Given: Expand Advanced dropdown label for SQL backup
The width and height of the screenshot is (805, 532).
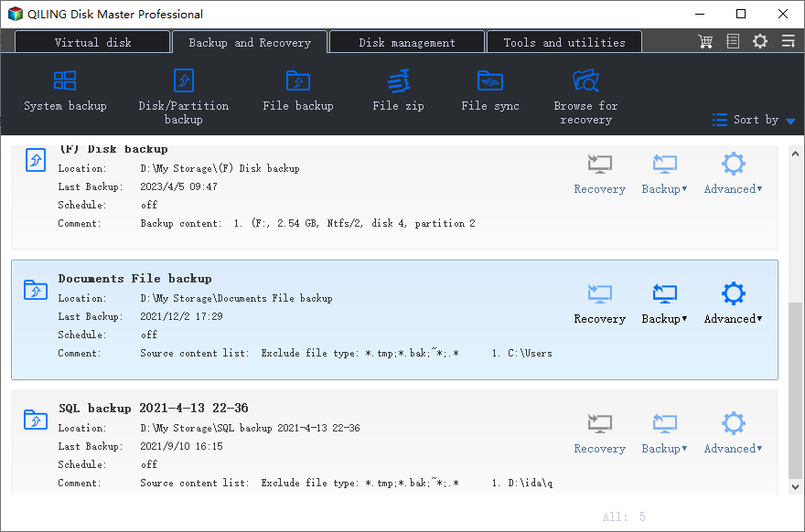Looking at the screenshot, I should [733, 449].
